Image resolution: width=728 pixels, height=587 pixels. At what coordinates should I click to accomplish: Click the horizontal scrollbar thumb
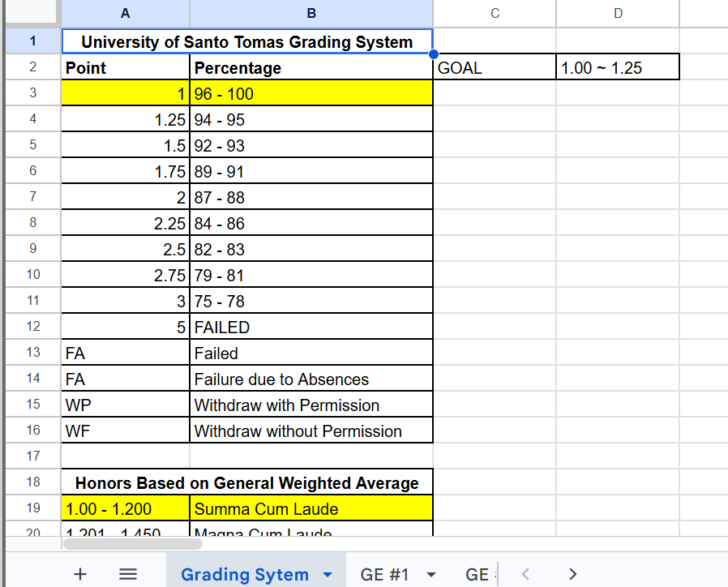132,544
